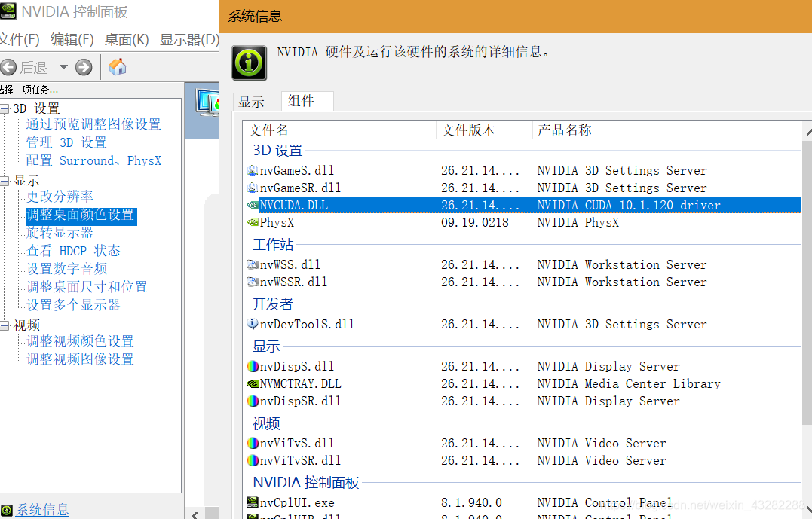
Task: Open the 编辑(E) menu
Action: pyautogui.click(x=72, y=40)
